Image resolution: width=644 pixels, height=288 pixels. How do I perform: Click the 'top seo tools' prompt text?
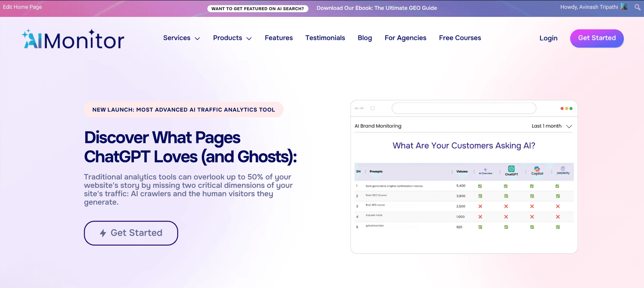[x=374, y=215]
